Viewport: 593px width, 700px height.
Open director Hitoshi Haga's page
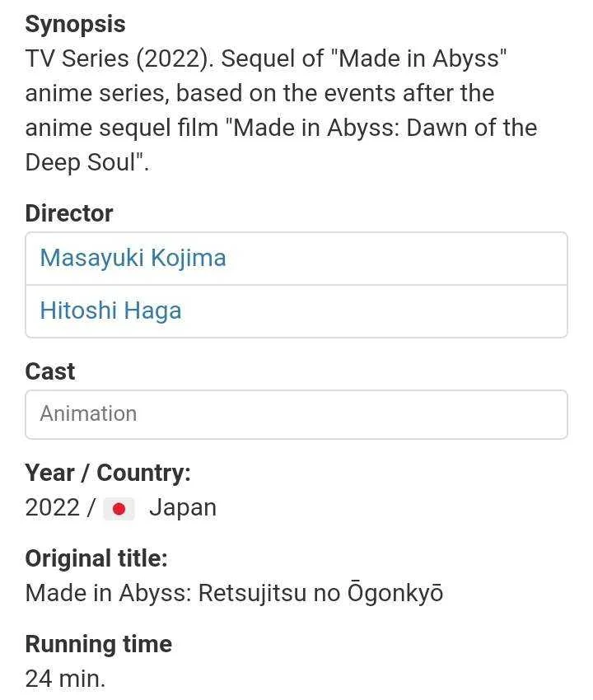coord(110,310)
